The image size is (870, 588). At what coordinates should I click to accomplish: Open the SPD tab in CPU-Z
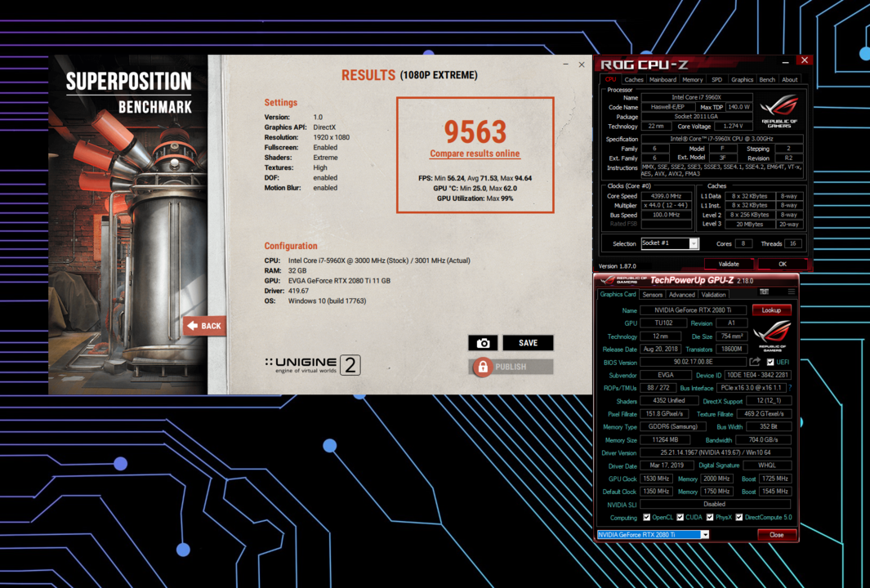click(716, 80)
